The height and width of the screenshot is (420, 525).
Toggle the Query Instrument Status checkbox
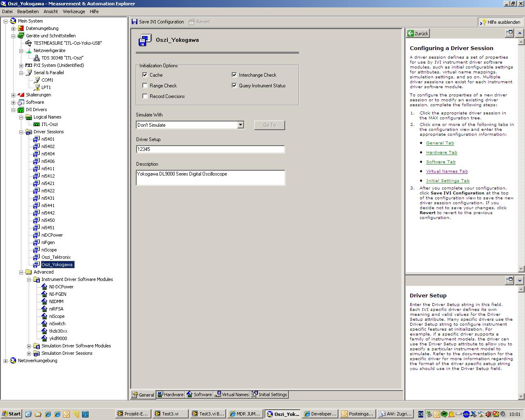coord(234,85)
